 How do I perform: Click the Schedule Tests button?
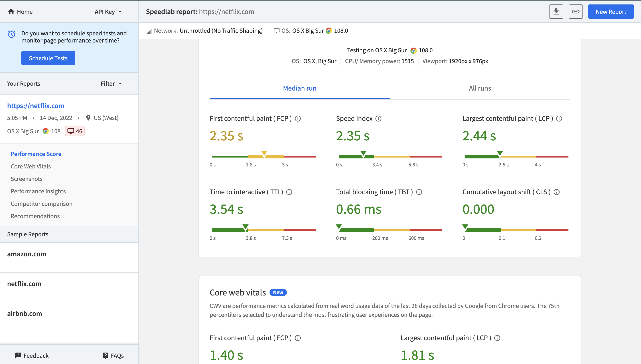(48, 58)
